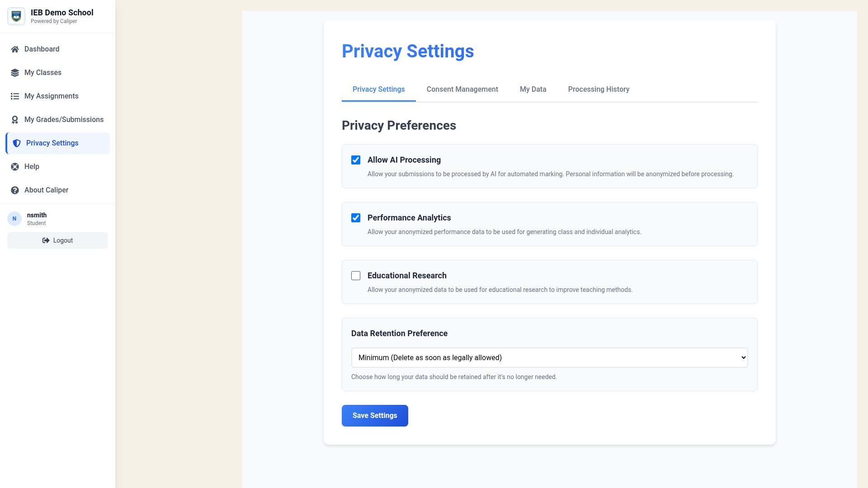Click the About Caliper question icon

point(15,190)
